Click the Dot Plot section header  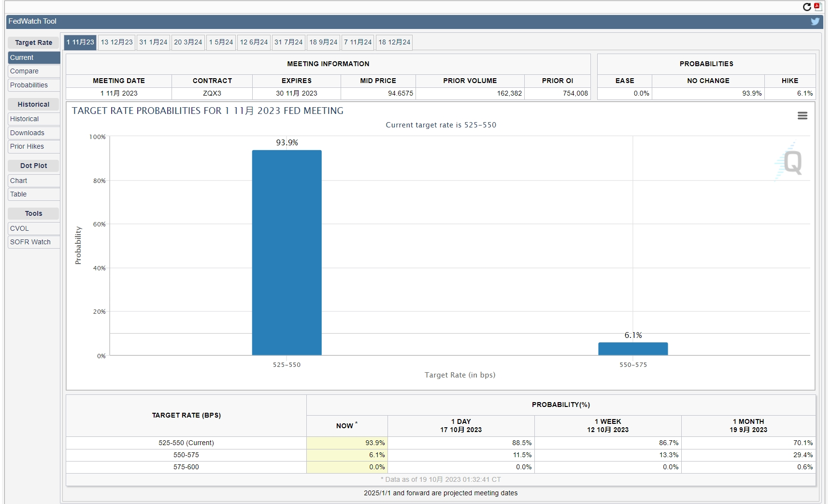coord(33,166)
